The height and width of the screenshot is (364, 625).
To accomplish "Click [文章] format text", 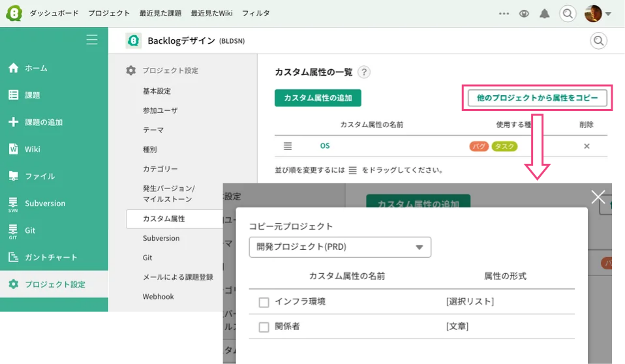I will (457, 327).
